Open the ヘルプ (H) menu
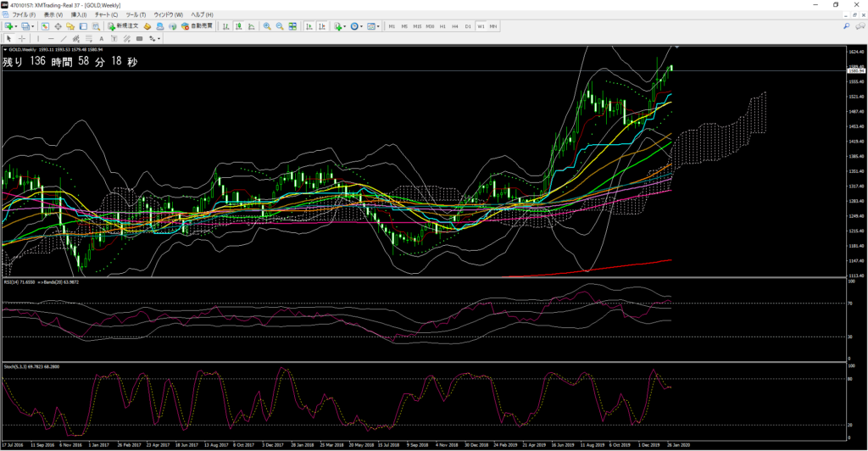 [202, 15]
